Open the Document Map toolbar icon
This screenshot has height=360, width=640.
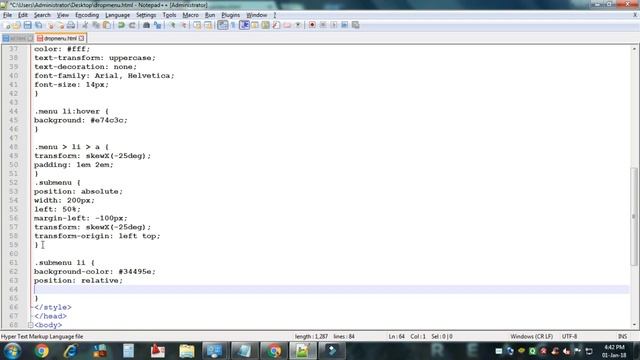pyautogui.click(x=265, y=25)
